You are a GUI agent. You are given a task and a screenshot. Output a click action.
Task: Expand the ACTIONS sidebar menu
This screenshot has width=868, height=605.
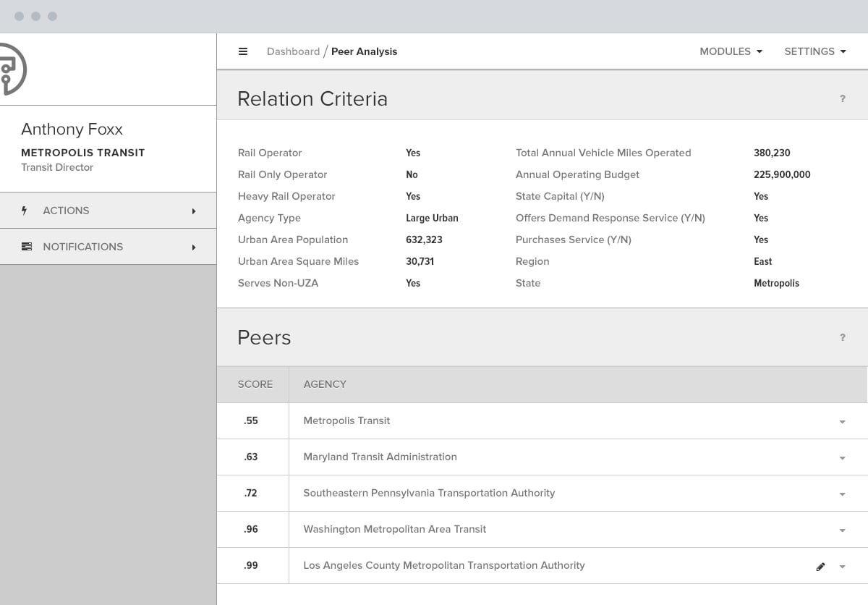pos(108,211)
